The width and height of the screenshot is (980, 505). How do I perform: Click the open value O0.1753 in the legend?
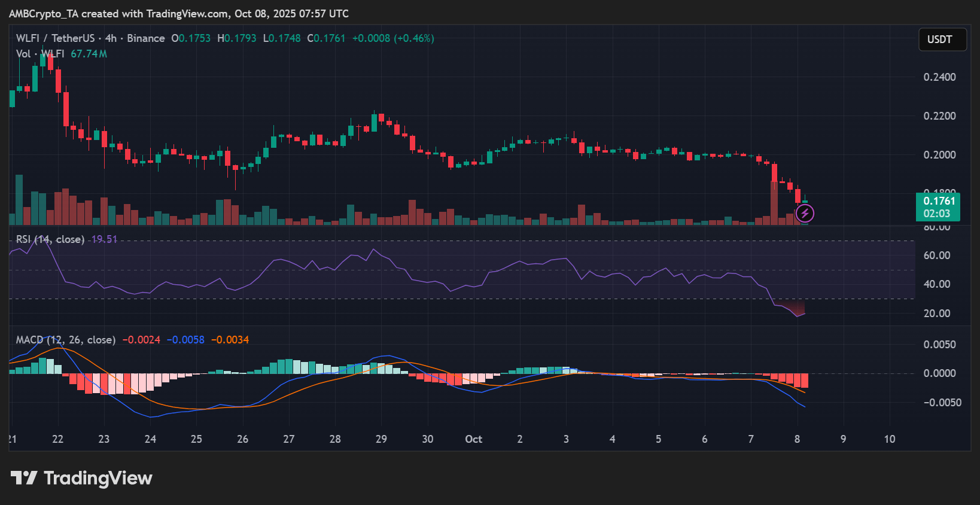191,38
